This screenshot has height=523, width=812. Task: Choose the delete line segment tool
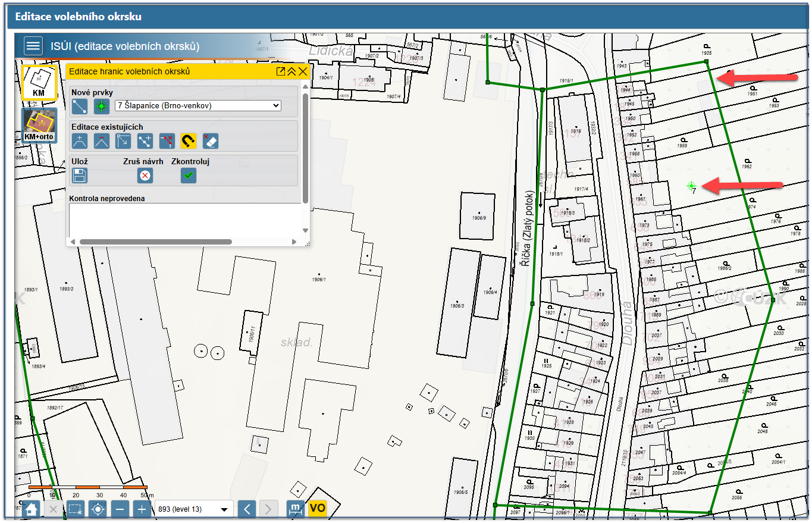coord(167,141)
